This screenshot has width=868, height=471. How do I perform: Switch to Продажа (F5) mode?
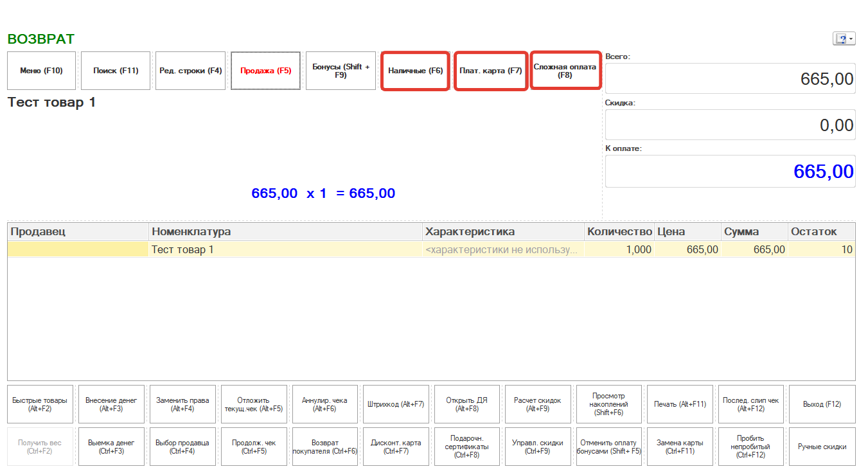[265, 71]
